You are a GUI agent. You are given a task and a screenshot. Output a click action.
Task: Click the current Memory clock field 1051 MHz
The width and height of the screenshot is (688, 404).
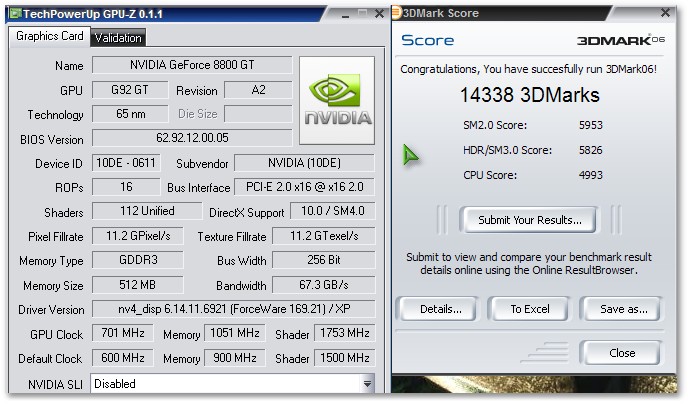[x=235, y=333]
